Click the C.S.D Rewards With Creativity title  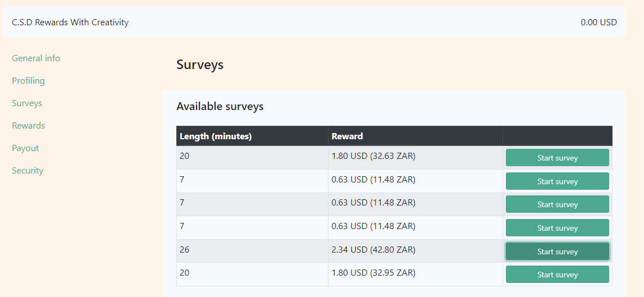tap(70, 22)
